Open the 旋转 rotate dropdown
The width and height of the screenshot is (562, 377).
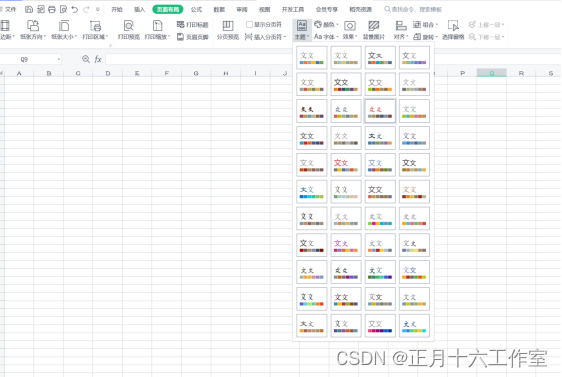click(425, 37)
